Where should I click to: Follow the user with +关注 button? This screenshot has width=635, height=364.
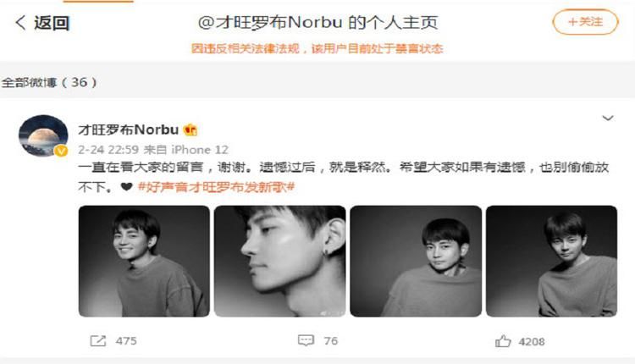585,22
